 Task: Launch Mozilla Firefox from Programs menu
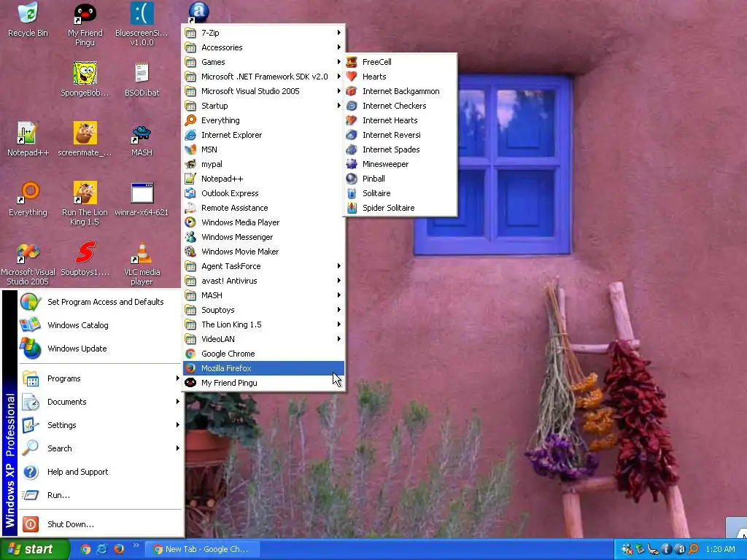263,368
